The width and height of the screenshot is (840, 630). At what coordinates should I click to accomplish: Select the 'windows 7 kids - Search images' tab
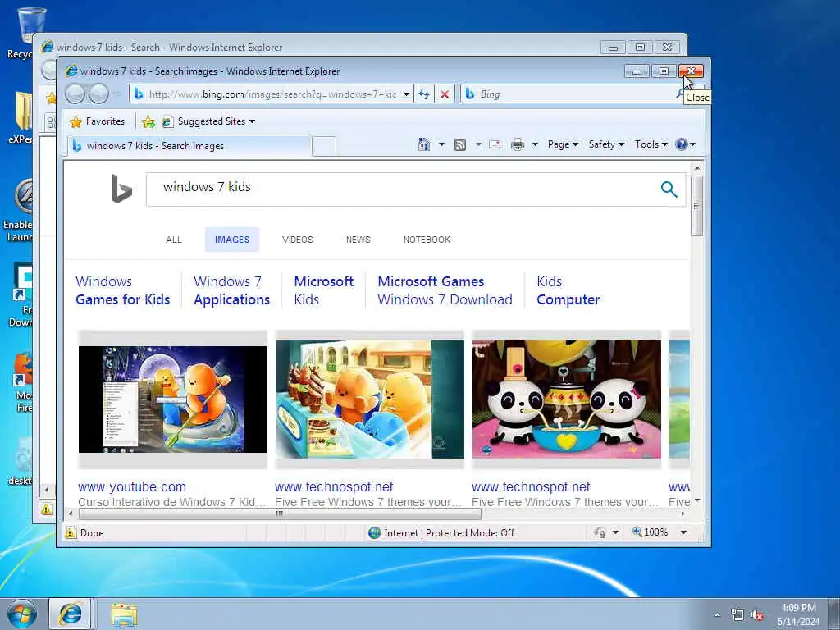click(x=189, y=146)
